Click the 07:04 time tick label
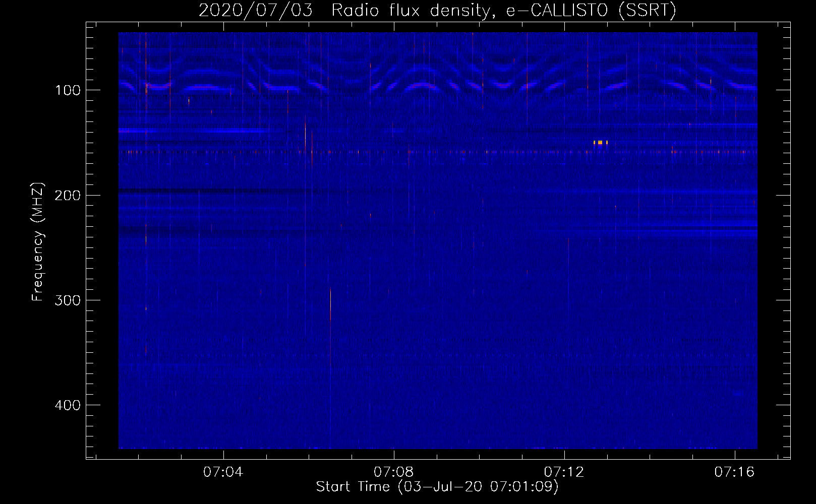 click(223, 472)
